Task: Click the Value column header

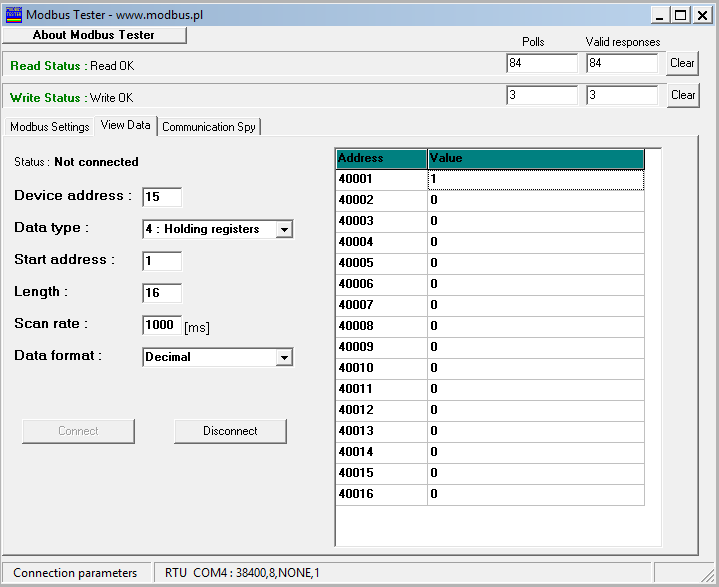Action: click(535, 158)
